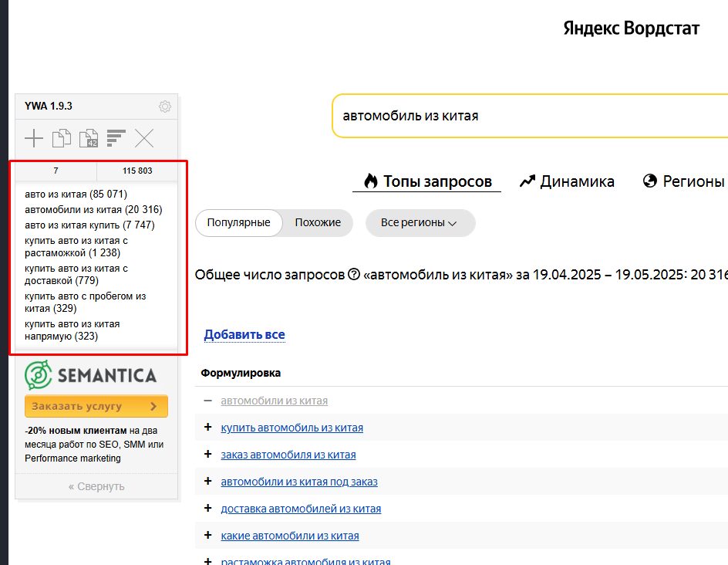
Task: Click the 'Добавить все' link
Action: coord(244,334)
